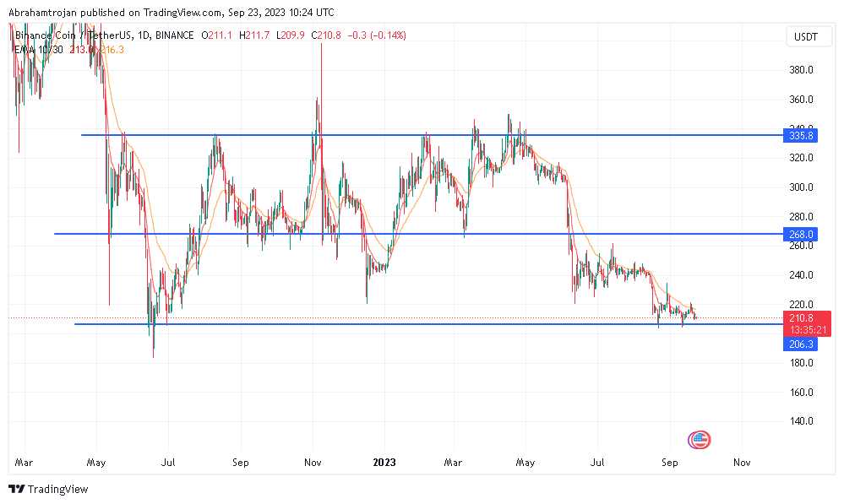Click the 300.0 price axis label
844x504 pixels.
801,187
